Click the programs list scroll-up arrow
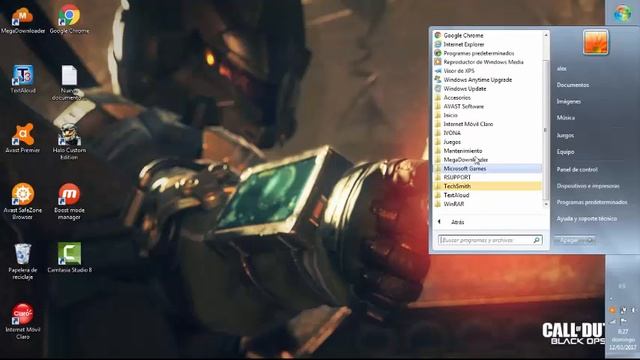640x360 pixels. (x=546, y=36)
